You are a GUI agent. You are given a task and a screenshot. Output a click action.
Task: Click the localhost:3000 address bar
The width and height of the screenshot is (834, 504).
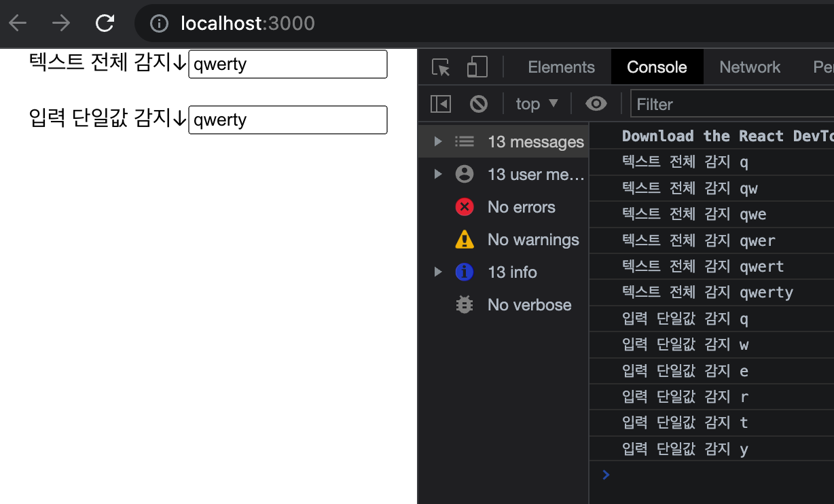484,24
